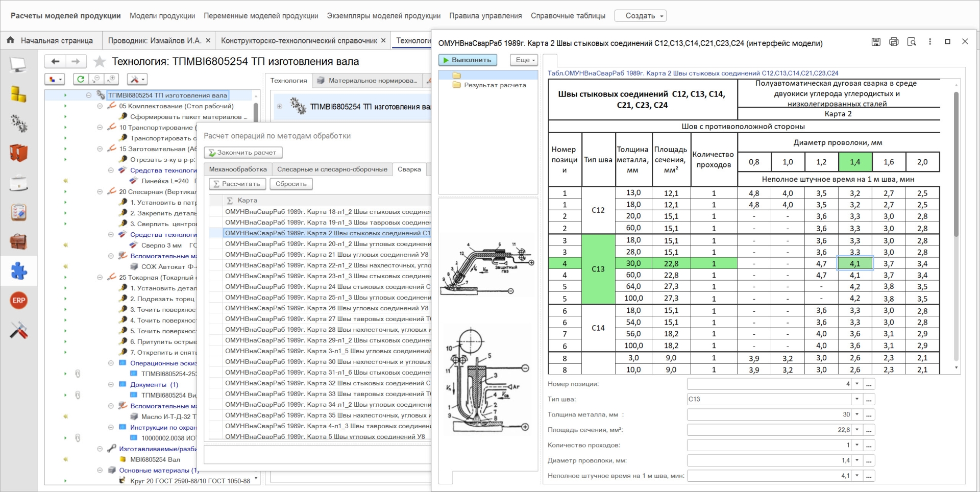Open the Тип шва dropdown arrow
Screen dimensions: 980x492
[x=857, y=399]
